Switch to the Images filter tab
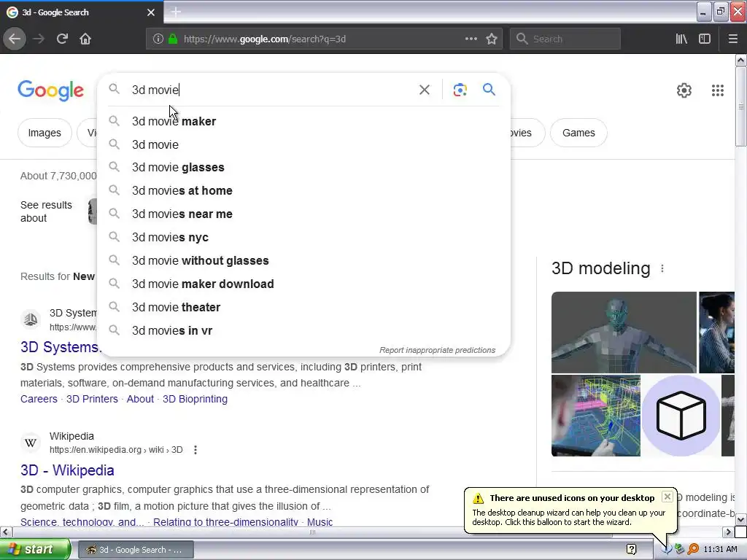The height and width of the screenshot is (560, 747). coord(44,133)
